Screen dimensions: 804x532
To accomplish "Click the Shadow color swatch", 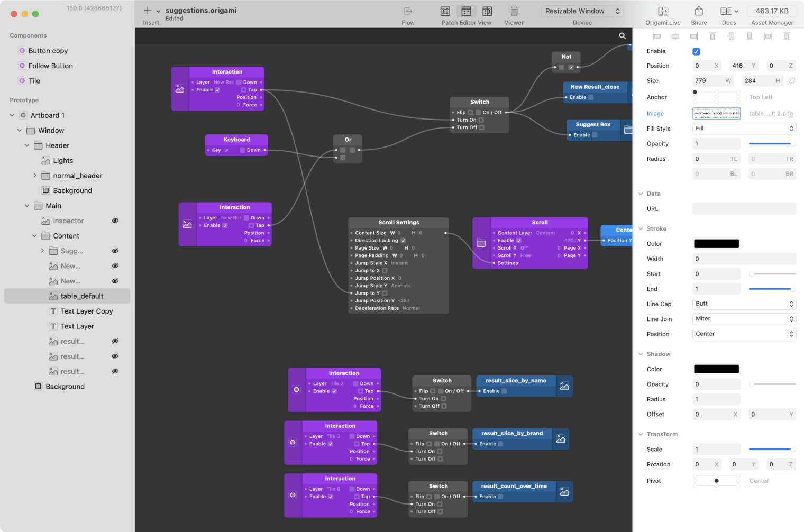I will [x=716, y=369].
